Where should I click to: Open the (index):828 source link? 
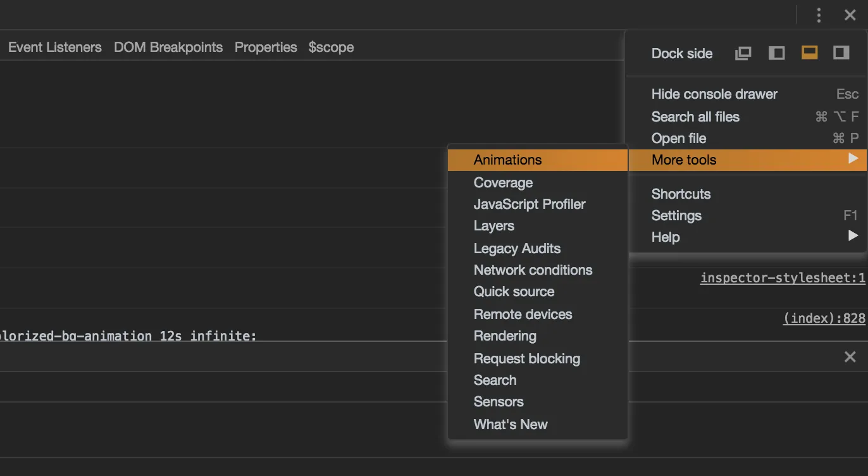(824, 318)
